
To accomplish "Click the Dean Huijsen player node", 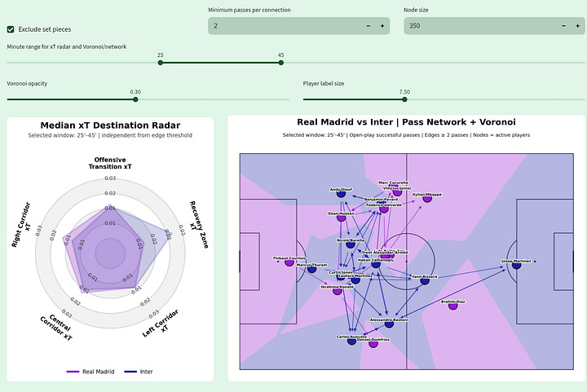I will [341, 217].
